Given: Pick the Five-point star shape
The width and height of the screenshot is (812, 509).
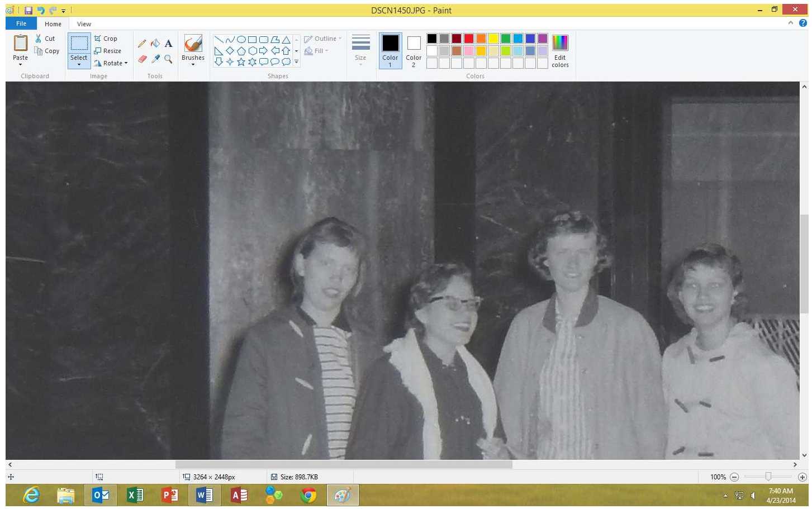Looking at the screenshot, I should pos(241,62).
